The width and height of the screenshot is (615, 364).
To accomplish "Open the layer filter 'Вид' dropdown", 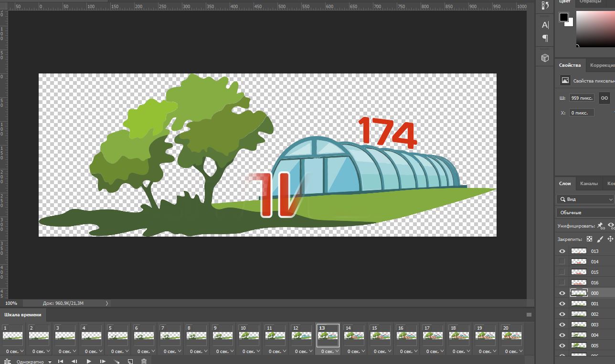I will click(x=585, y=199).
